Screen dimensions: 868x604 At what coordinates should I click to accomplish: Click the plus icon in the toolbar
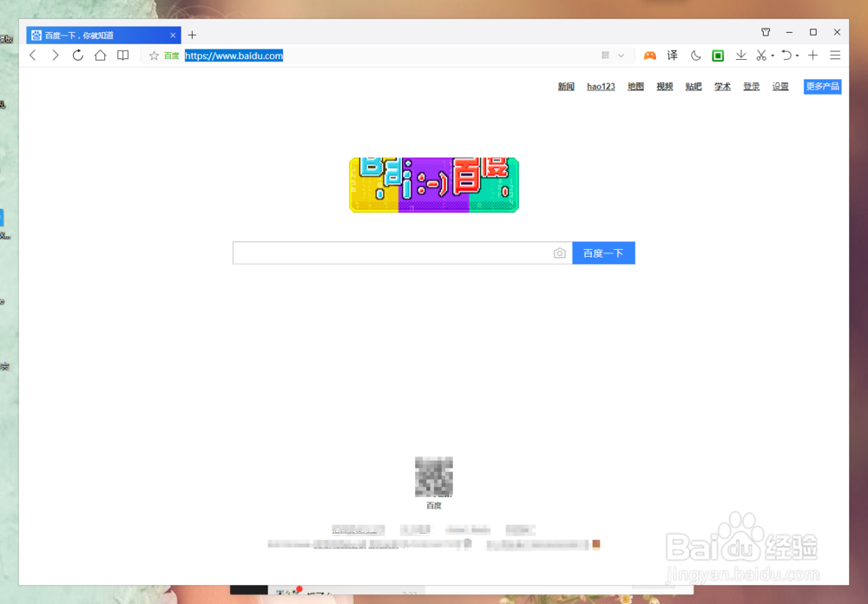pyautogui.click(x=812, y=56)
